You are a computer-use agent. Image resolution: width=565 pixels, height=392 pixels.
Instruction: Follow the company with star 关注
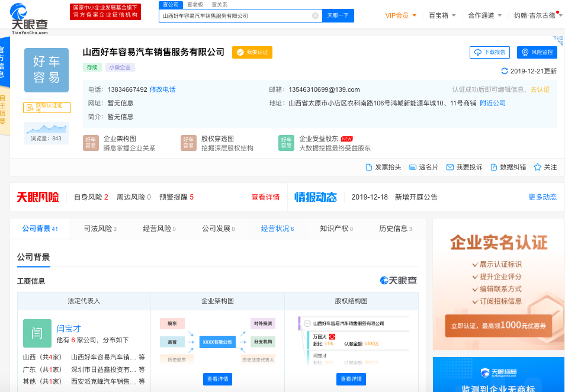(x=538, y=168)
